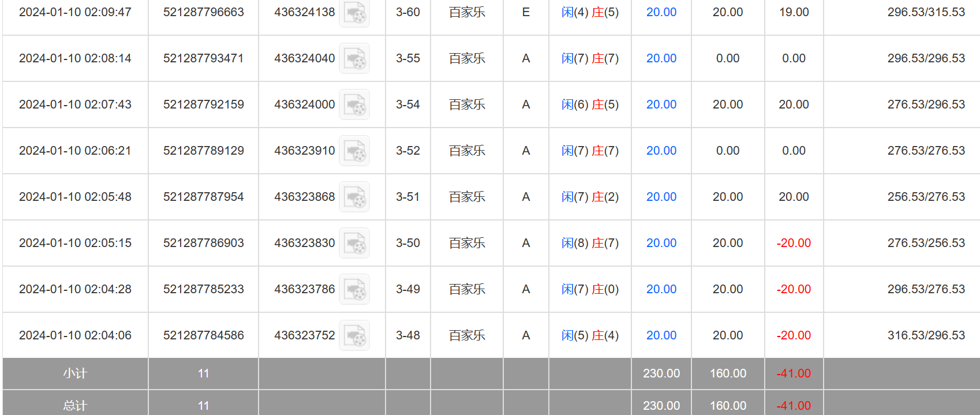The height and width of the screenshot is (415, 980).
Task: Open video replay icon for round 436323910
Action: (x=354, y=151)
